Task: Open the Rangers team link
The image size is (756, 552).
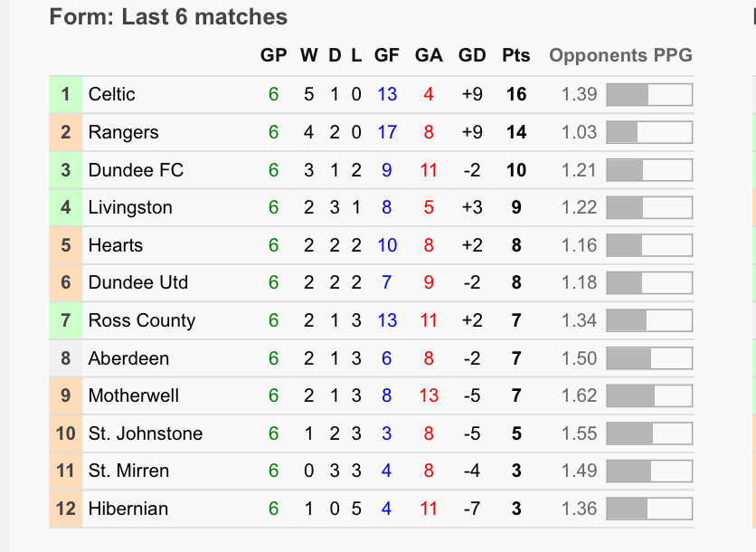Action: [x=123, y=132]
